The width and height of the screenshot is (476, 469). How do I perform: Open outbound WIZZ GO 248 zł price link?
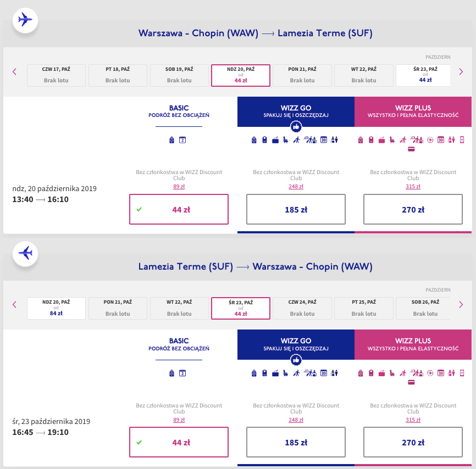coord(296,186)
